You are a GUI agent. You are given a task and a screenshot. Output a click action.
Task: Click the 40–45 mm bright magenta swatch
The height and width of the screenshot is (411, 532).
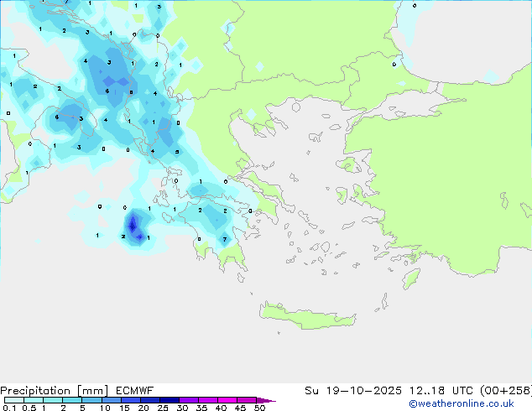point(227,400)
